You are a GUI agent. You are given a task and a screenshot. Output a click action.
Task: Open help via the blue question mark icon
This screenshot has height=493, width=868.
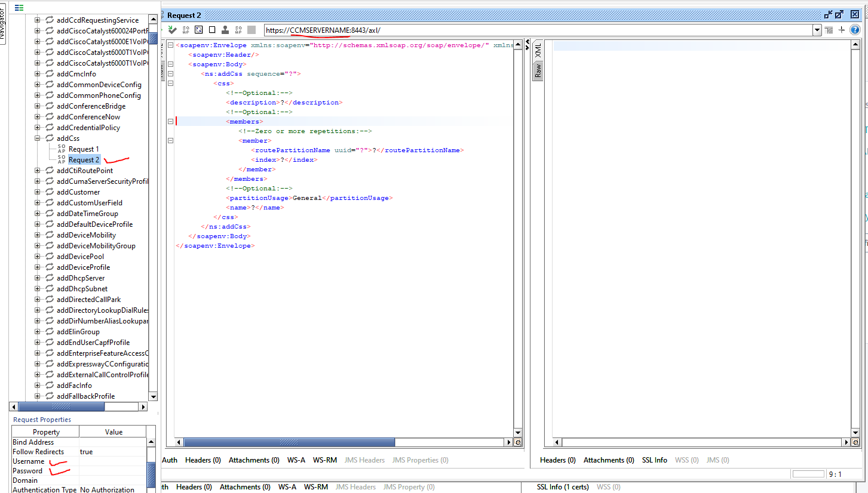855,29
